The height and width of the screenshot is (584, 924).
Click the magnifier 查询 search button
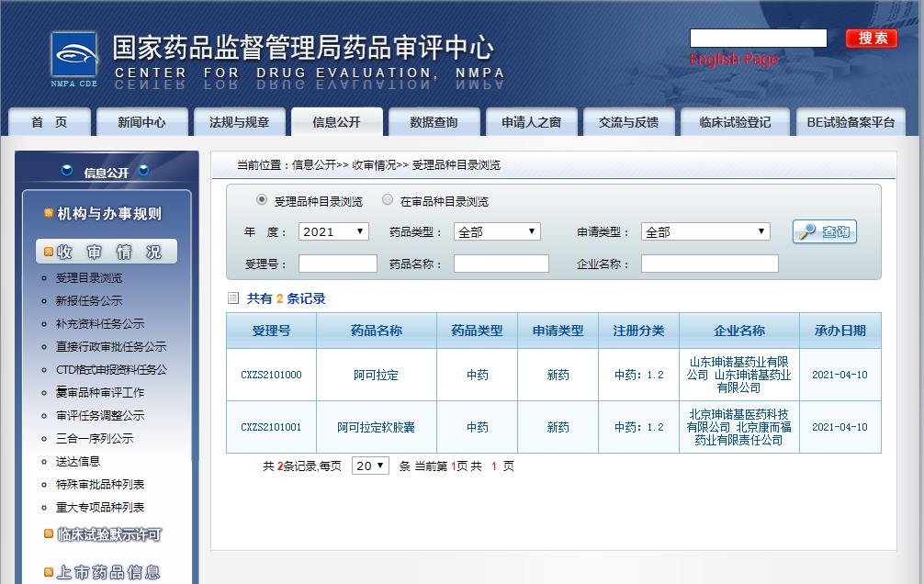coord(824,232)
